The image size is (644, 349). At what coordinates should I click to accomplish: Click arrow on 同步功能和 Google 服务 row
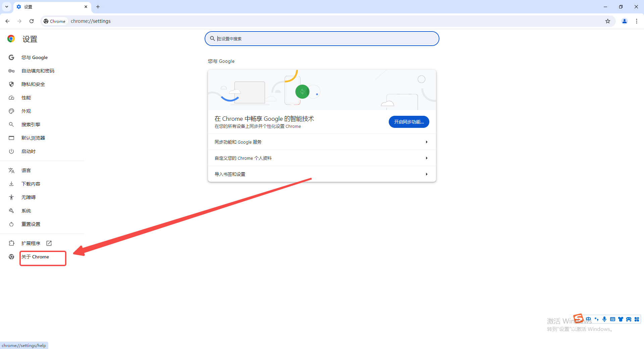pyautogui.click(x=427, y=142)
